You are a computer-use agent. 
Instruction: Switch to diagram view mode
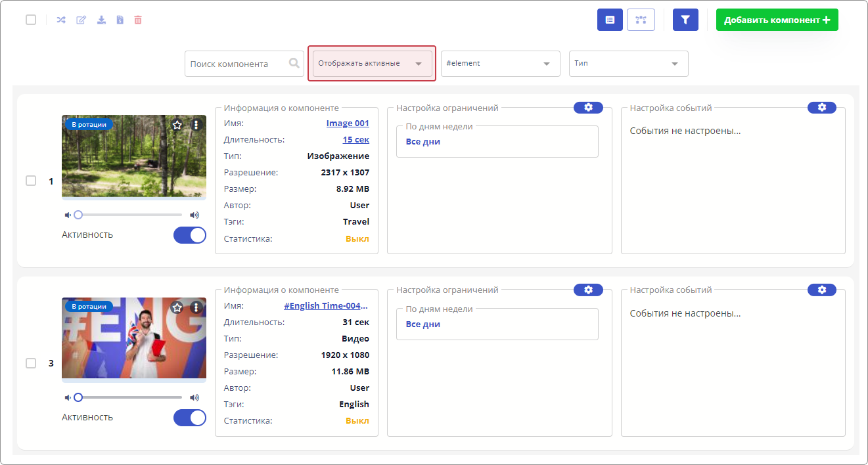pyautogui.click(x=641, y=20)
